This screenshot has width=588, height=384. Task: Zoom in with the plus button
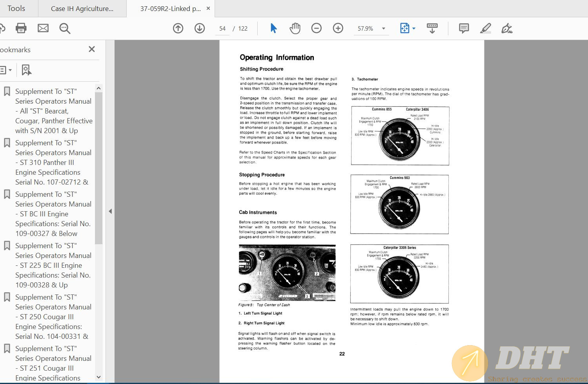click(338, 28)
